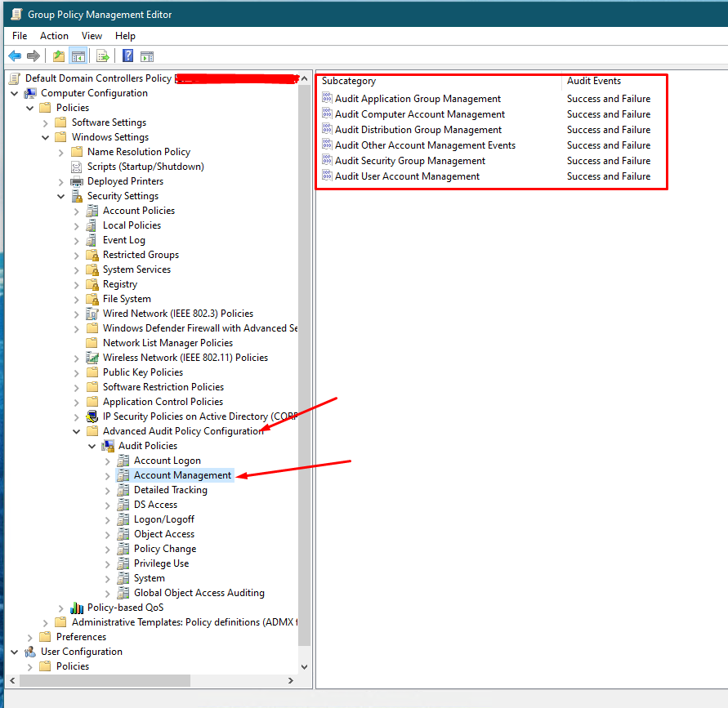Click the Back arrow toolbar button

pos(14,56)
